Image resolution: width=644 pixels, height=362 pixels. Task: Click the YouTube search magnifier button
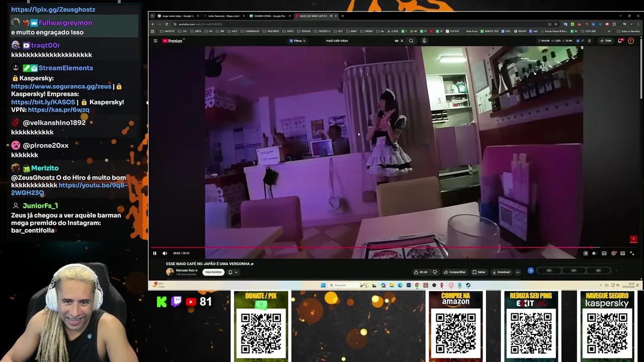coord(411,41)
